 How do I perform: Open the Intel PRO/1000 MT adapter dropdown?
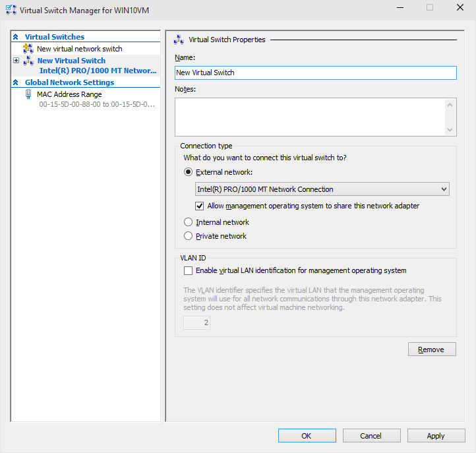point(322,189)
